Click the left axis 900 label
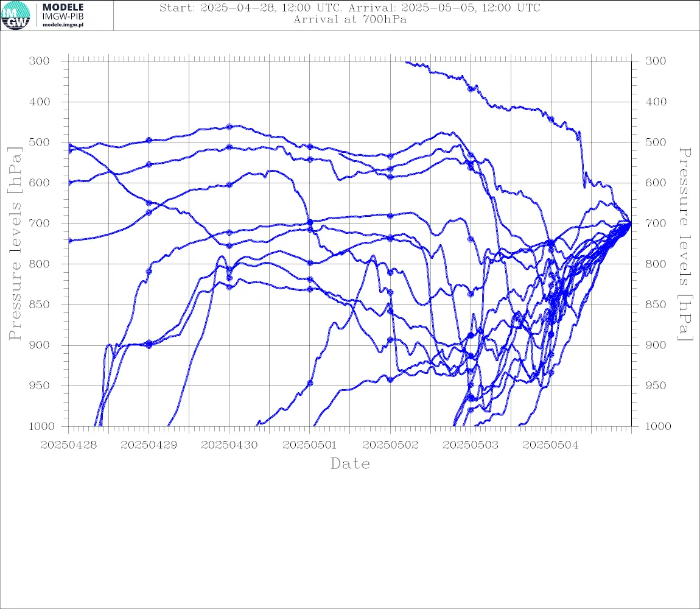Image resolution: width=700 pixels, height=609 pixels. (x=40, y=345)
